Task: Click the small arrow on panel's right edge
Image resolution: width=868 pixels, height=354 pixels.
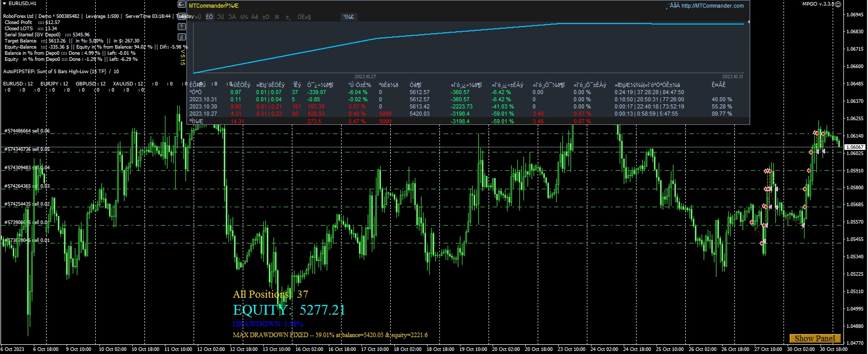Action: pyautogui.click(x=749, y=22)
